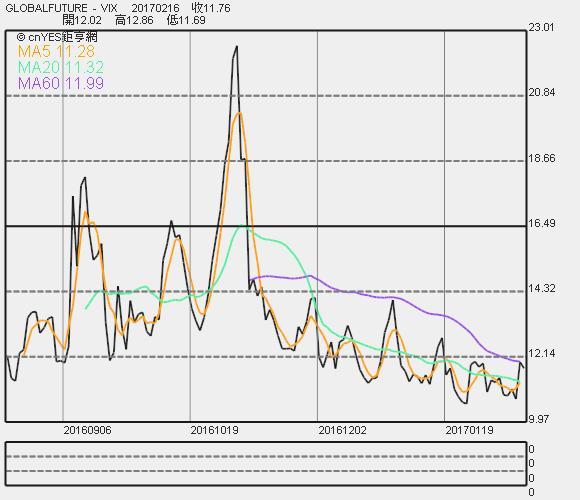Click the low price 11.69 text
Screen dimensions: 580x500
pyautogui.click(x=186, y=20)
